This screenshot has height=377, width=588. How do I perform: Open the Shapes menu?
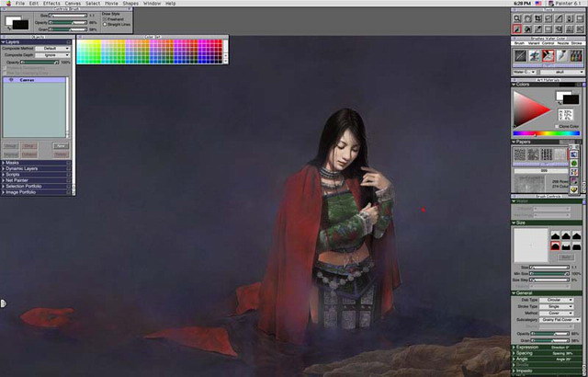point(130,3)
